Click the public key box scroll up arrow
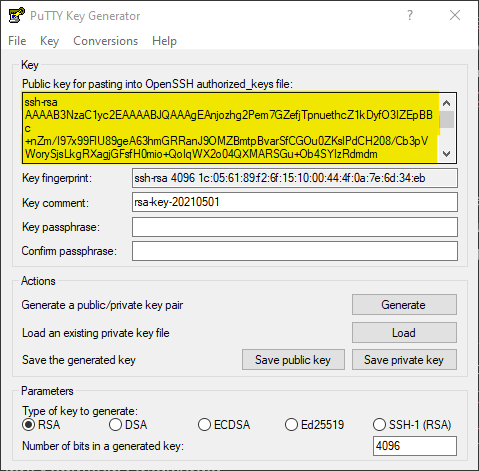Viewport: 479px width, 471px height. tap(446, 103)
